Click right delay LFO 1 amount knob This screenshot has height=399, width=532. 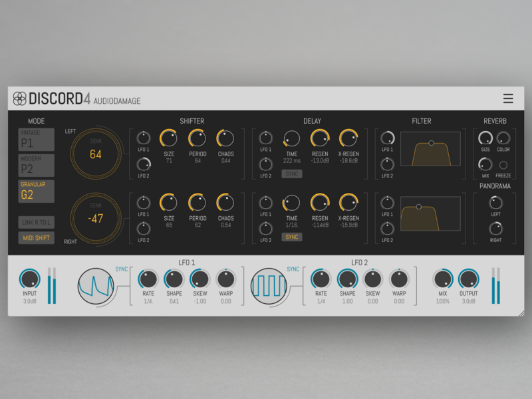tap(265, 203)
